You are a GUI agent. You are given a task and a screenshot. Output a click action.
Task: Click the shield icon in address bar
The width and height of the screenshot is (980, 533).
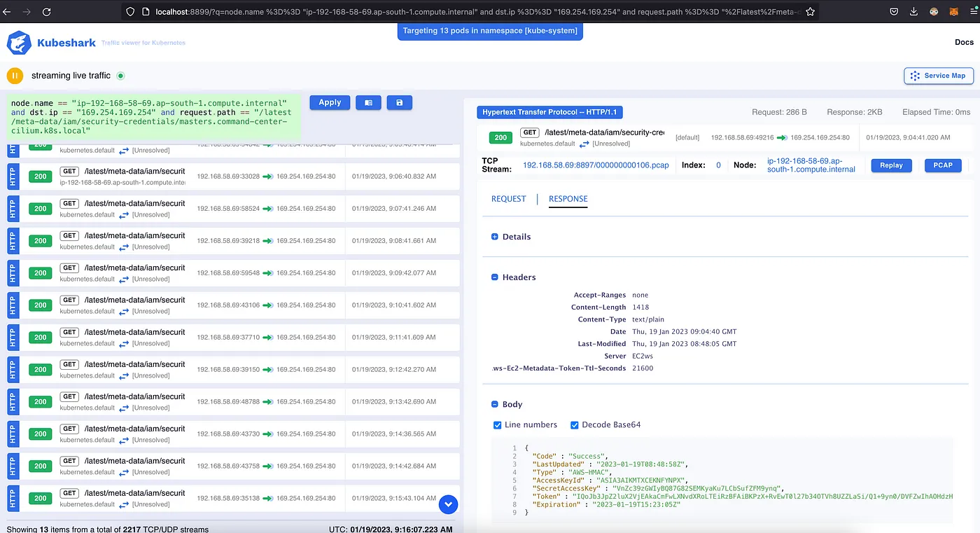click(x=129, y=12)
